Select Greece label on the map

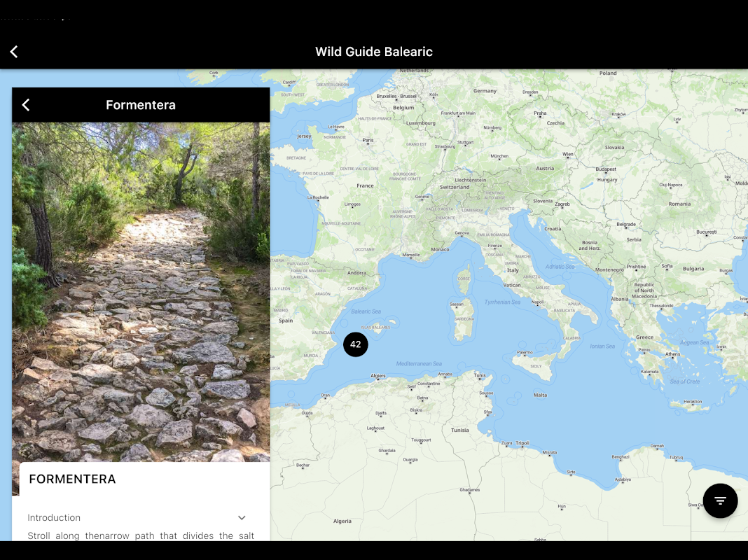(644, 337)
